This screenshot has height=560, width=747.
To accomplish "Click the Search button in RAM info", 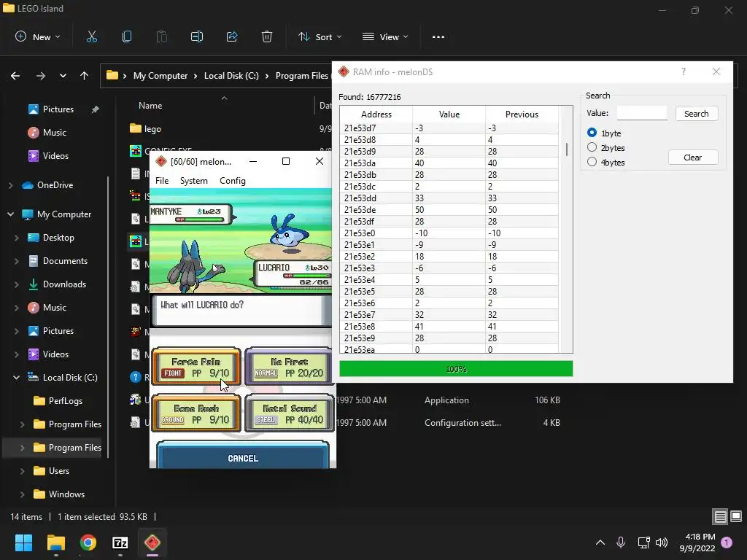I will coord(696,114).
